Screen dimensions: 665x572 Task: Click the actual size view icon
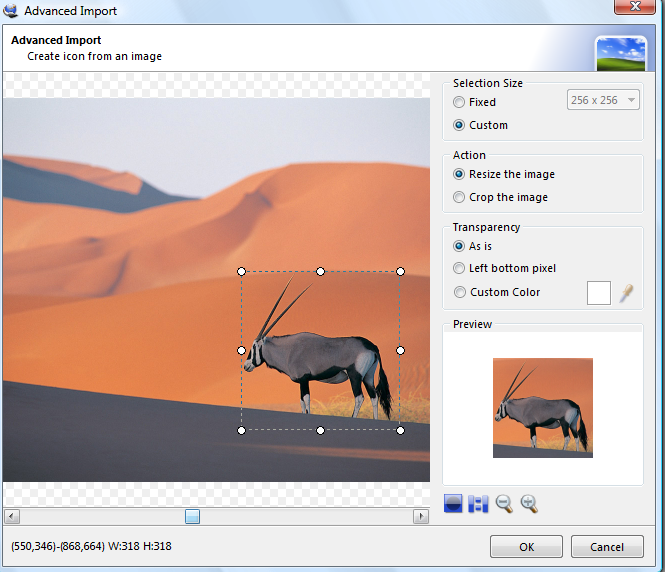478,504
